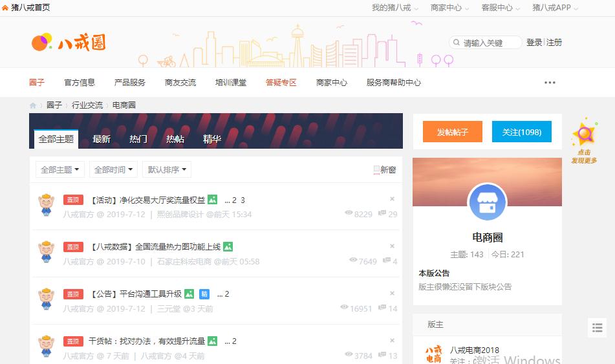
Task: Click the search magnifier icon
Action: 456,43
